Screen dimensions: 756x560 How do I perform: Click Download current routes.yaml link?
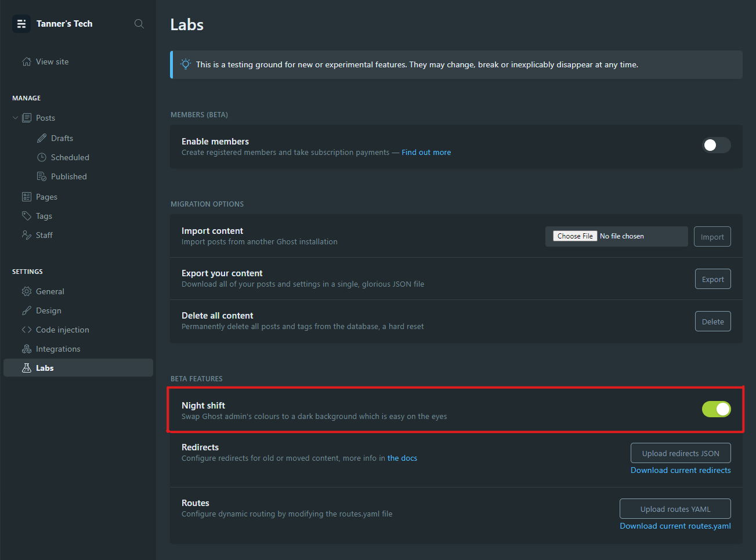point(675,526)
